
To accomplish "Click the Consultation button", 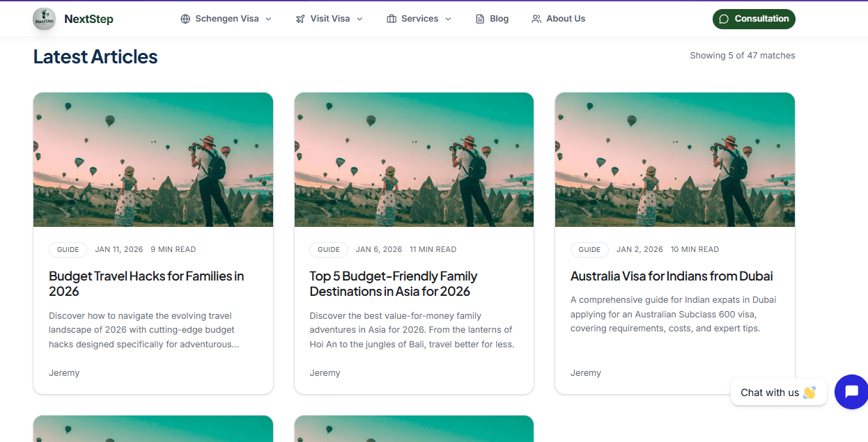I will click(x=754, y=19).
